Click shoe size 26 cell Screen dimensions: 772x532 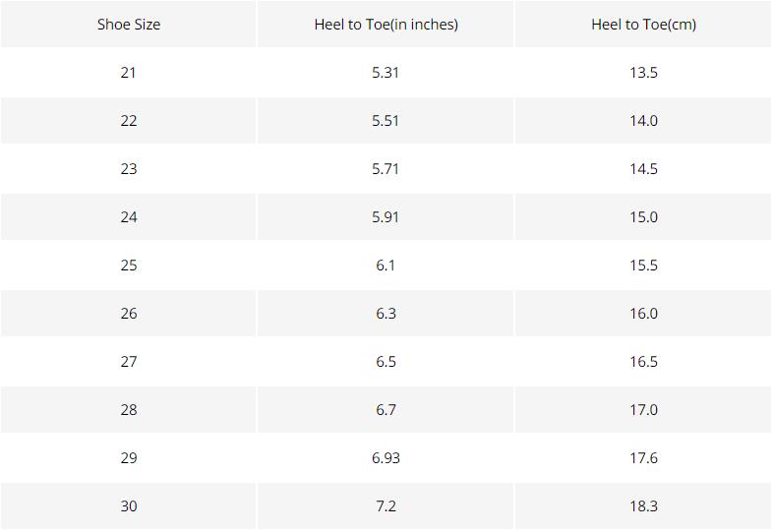coord(129,314)
